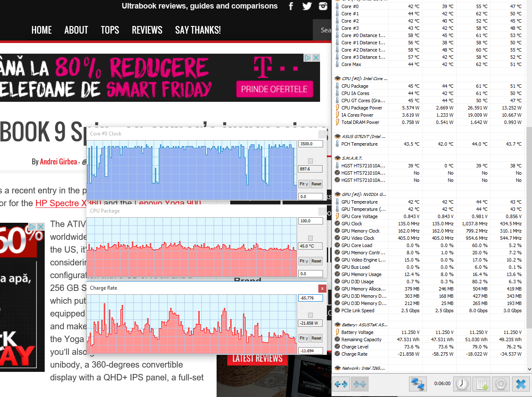Viewport: 532px width, 397px height.
Task: Click Reset in Charge Rate graph
Action: tap(316, 338)
